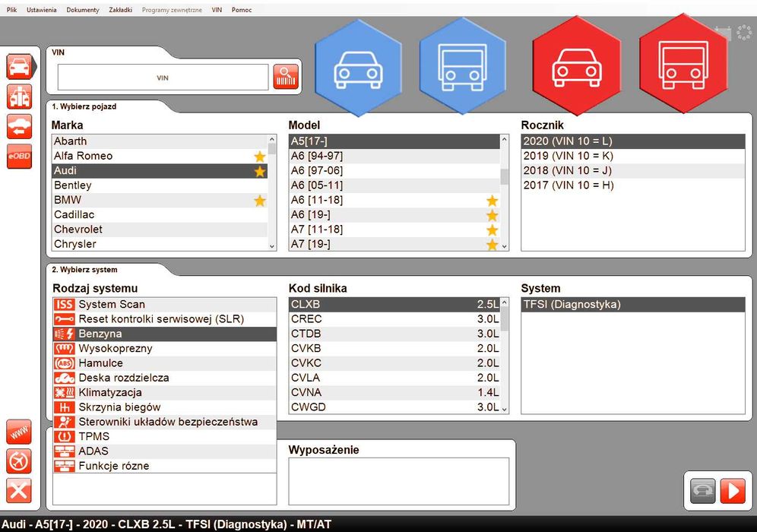This screenshot has height=532, width=757.
Task: Click the red play arrow button
Action: tap(733, 491)
